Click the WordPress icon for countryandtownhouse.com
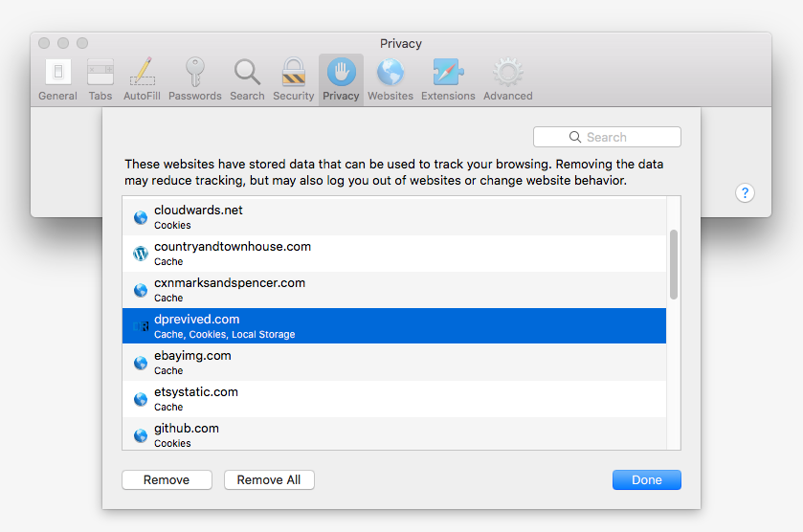This screenshot has height=532, width=803. pos(141,254)
